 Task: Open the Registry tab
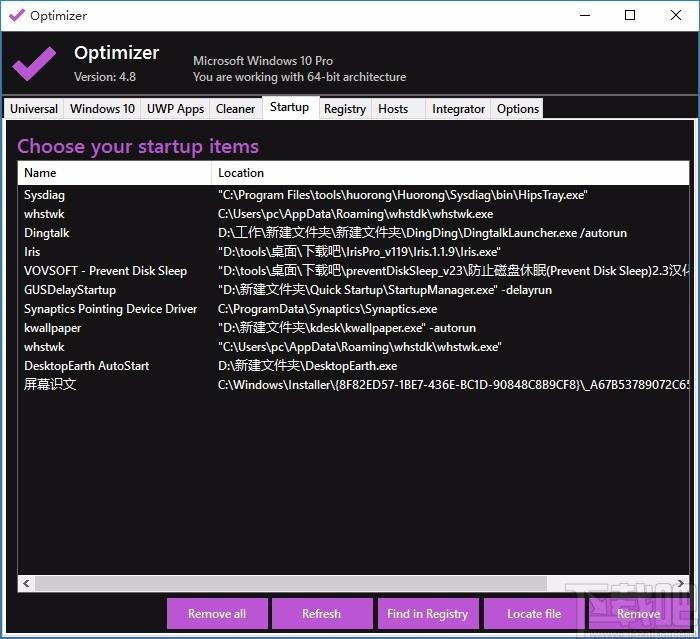[345, 109]
